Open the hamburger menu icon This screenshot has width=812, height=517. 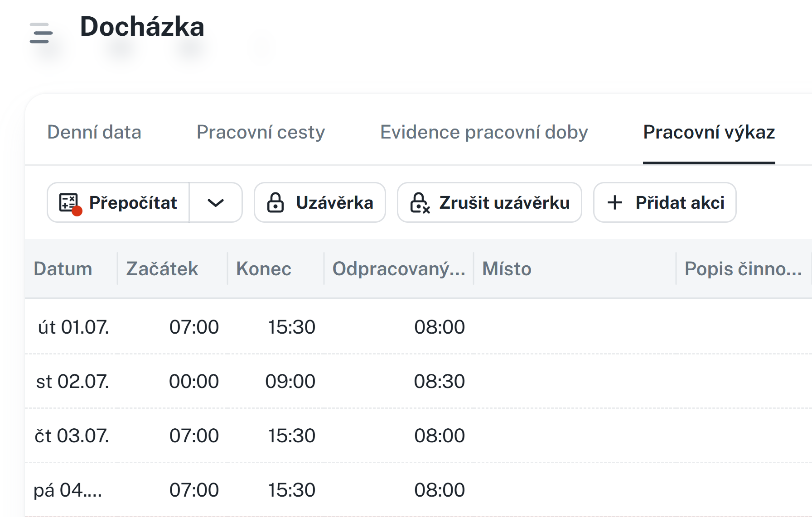pyautogui.click(x=41, y=33)
